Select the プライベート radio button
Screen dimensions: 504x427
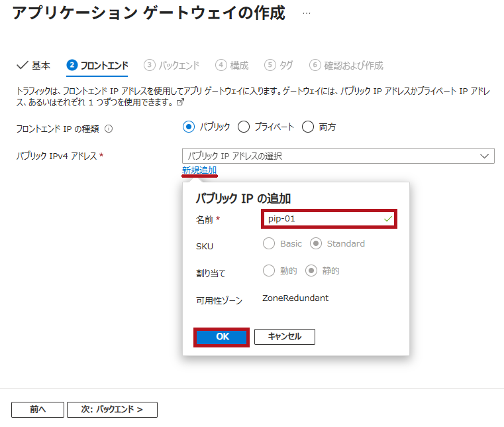coord(243,127)
